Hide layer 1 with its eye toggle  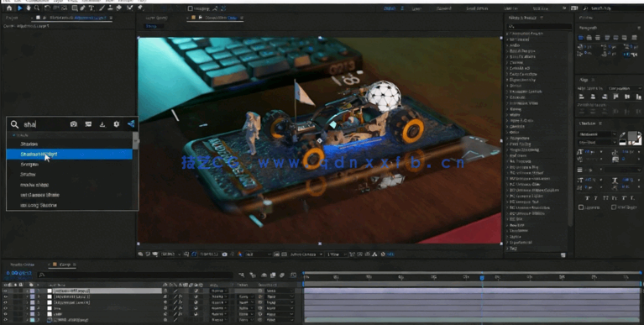[x=5, y=291]
